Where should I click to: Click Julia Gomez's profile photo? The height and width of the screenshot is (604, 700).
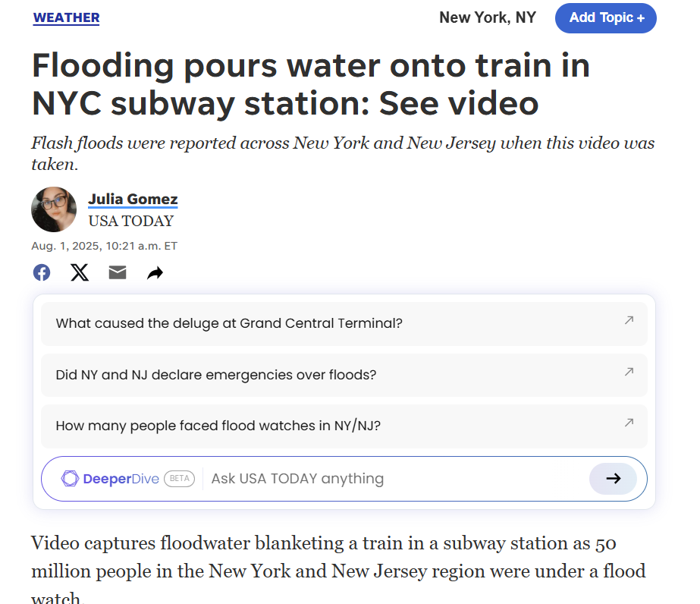pos(54,209)
